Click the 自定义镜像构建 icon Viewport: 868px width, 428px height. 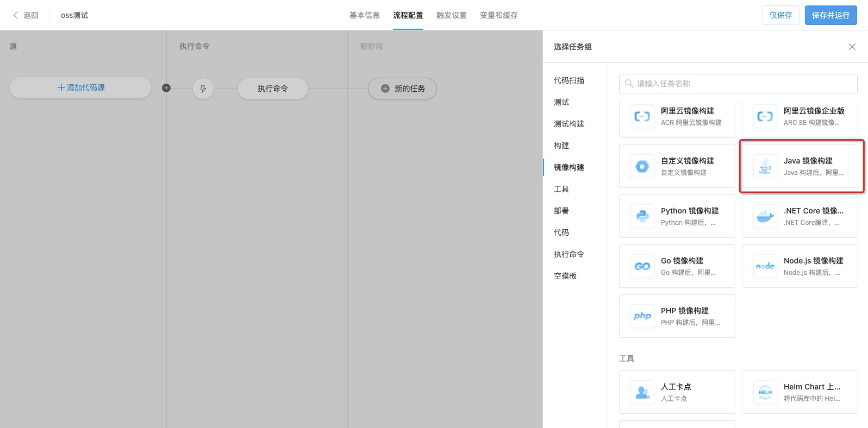click(x=642, y=166)
